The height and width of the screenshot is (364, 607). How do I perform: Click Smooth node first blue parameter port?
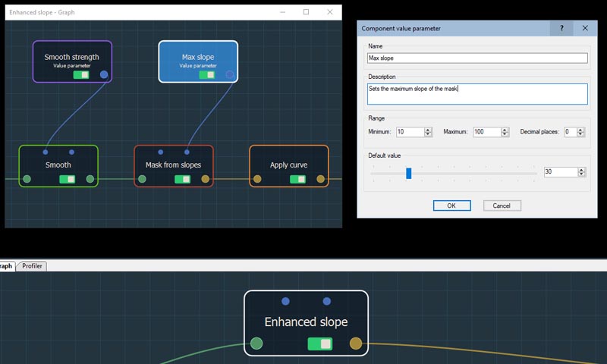46,152
